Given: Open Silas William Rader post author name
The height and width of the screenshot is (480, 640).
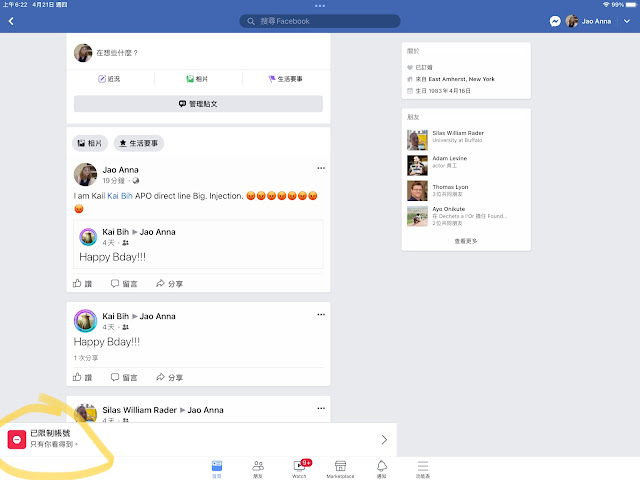Looking at the screenshot, I should (139, 410).
